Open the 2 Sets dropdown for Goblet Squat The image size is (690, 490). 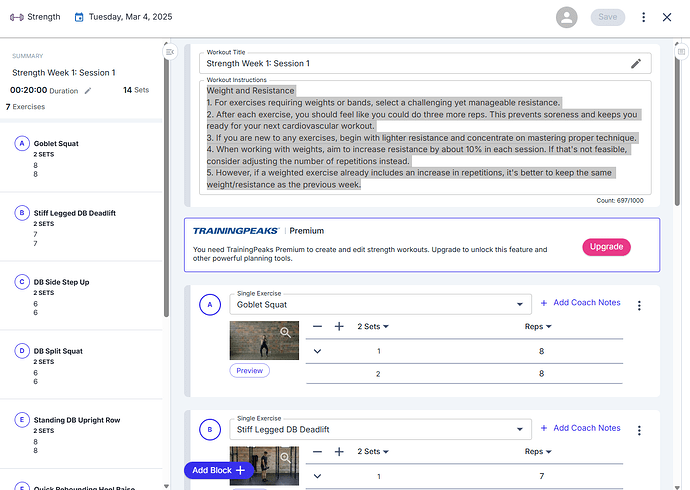tap(373, 326)
